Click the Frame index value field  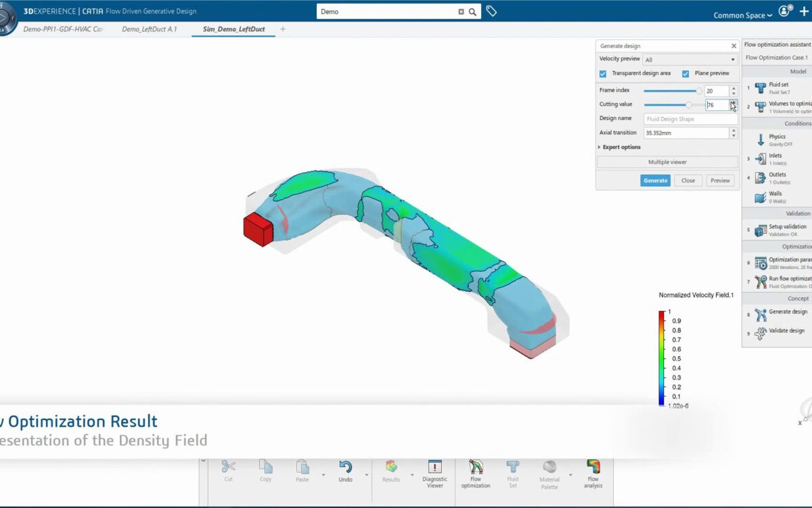click(717, 91)
